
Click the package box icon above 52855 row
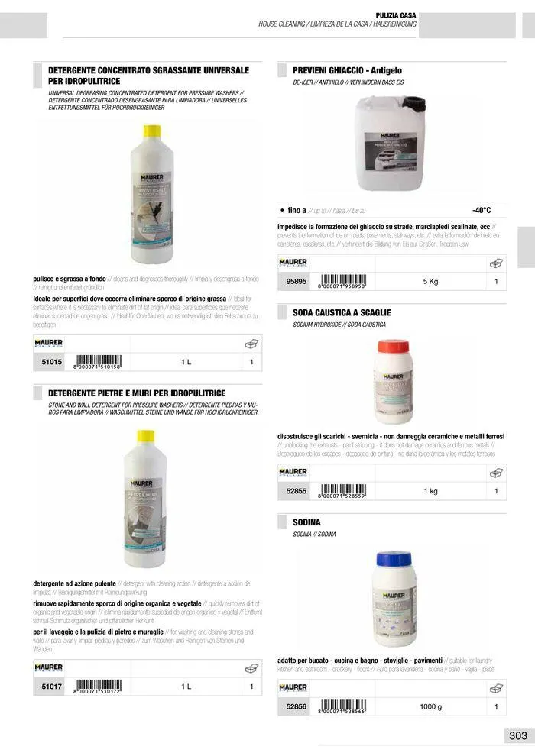497,473
